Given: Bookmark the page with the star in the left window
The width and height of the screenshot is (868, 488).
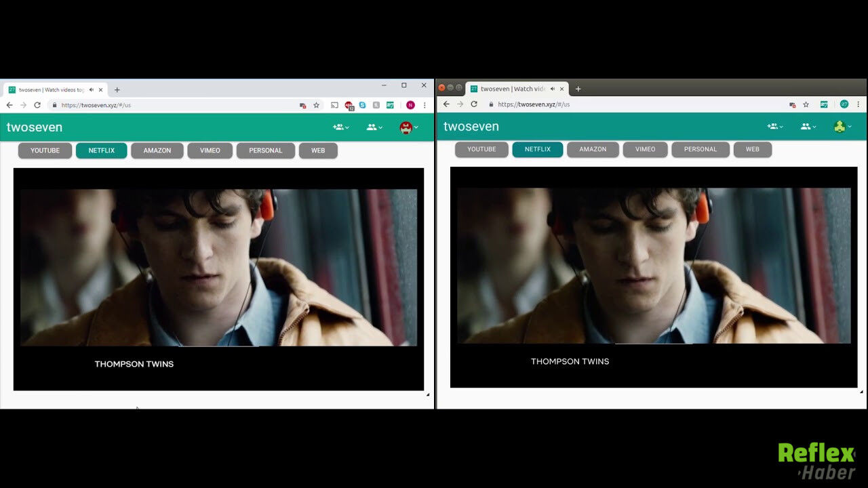Looking at the screenshot, I should point(316,105).
